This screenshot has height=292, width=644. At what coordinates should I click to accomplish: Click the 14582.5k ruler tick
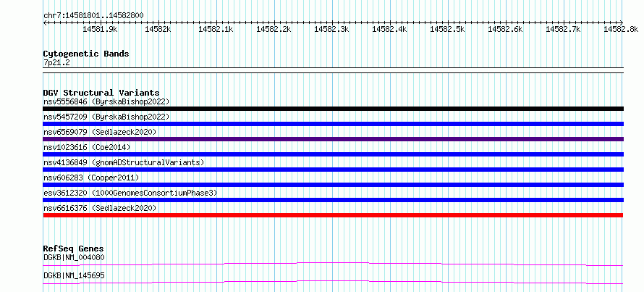tap(448, 29)
